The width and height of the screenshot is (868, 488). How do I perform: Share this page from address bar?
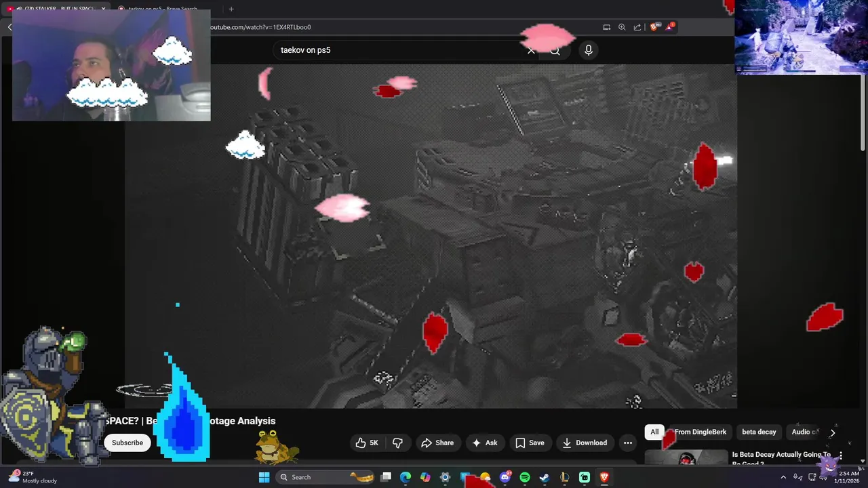[637, 27]
